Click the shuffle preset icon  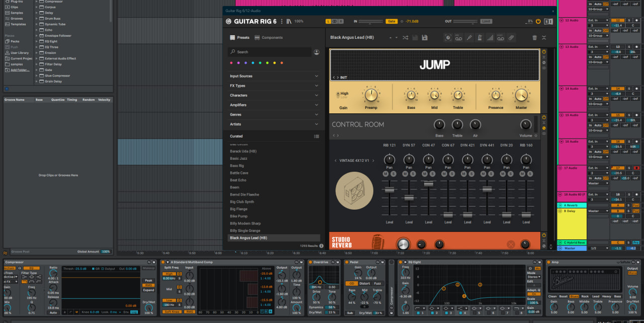click(406, 38)
